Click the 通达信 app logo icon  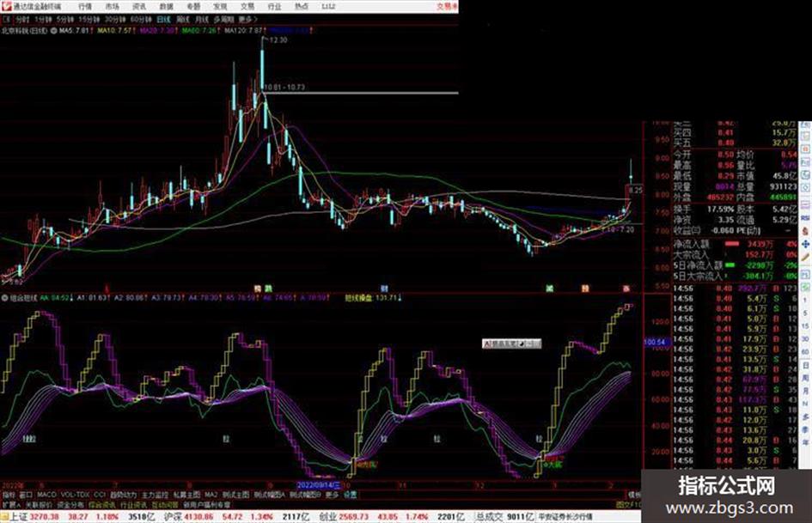[x=7, y=6]
